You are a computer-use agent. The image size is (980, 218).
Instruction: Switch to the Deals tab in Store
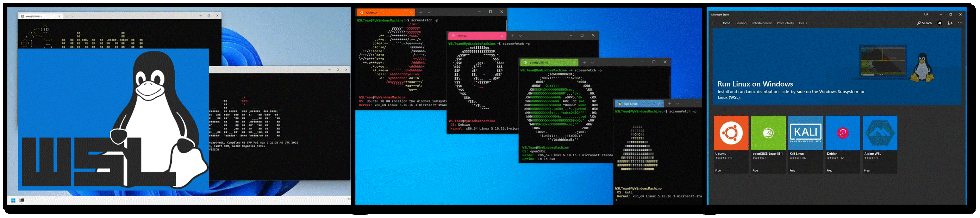[803, 23]
